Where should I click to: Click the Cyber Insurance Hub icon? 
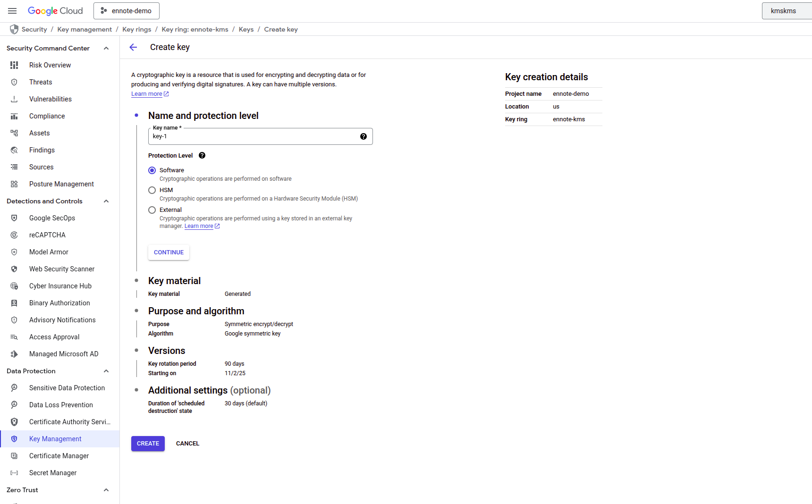point(14,286)
